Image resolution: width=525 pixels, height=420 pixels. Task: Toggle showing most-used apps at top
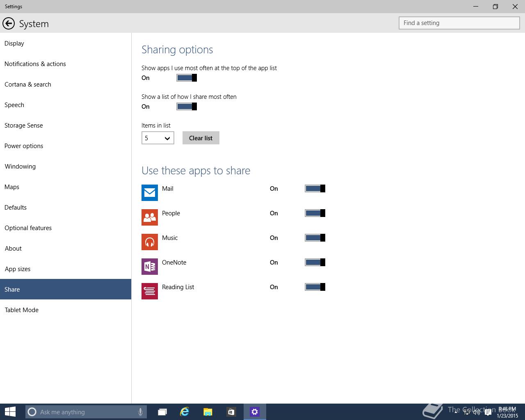click(187, 78)
